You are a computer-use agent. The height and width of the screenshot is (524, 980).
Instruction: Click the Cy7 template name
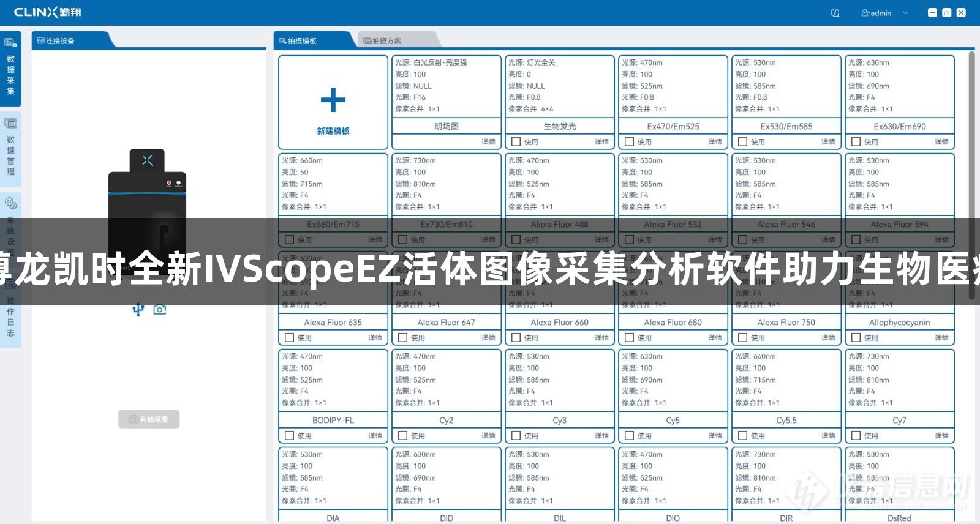[x=900, y=420]
